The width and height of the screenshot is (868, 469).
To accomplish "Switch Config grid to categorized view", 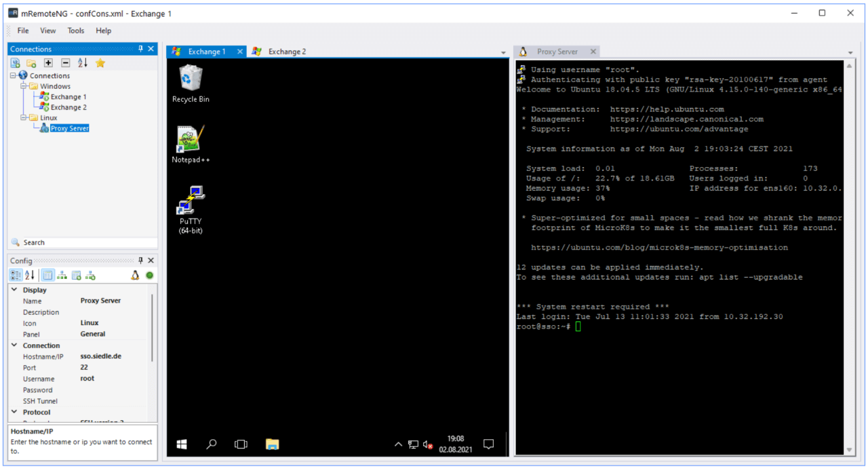I will click(x=16, y=275).
